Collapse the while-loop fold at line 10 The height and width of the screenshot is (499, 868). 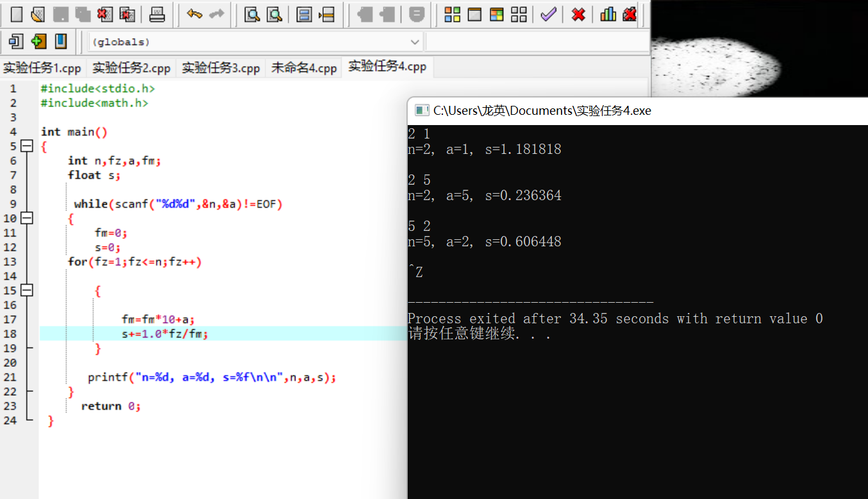27,218
